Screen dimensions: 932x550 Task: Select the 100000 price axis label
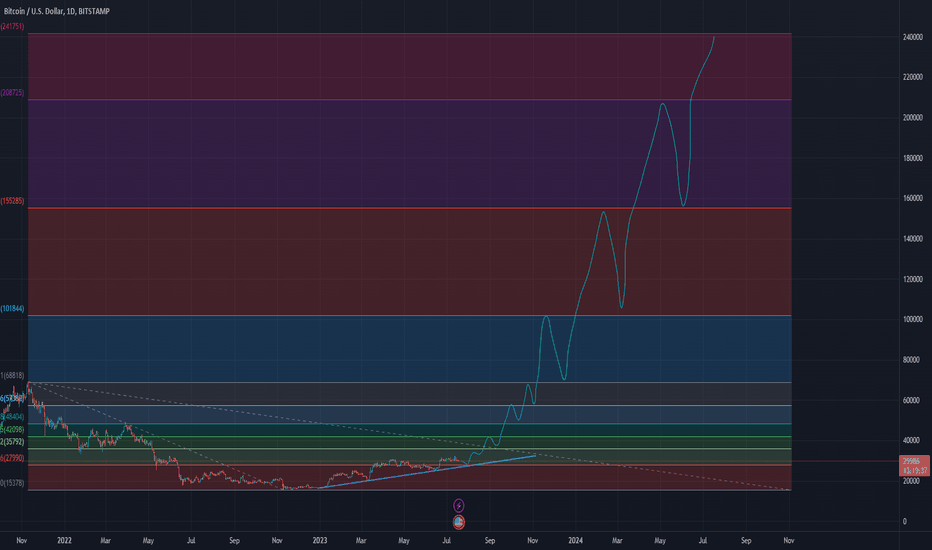(912, 319)
